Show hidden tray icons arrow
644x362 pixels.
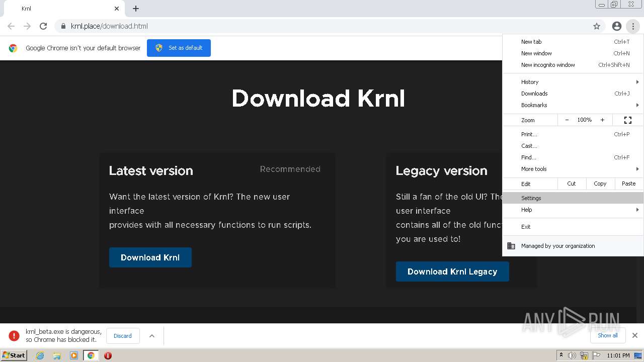pos(561,355)
